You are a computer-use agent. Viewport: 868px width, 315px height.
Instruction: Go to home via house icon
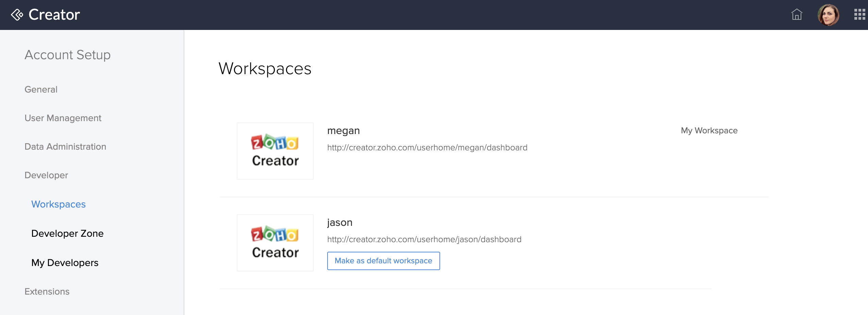tap(797, 15)
